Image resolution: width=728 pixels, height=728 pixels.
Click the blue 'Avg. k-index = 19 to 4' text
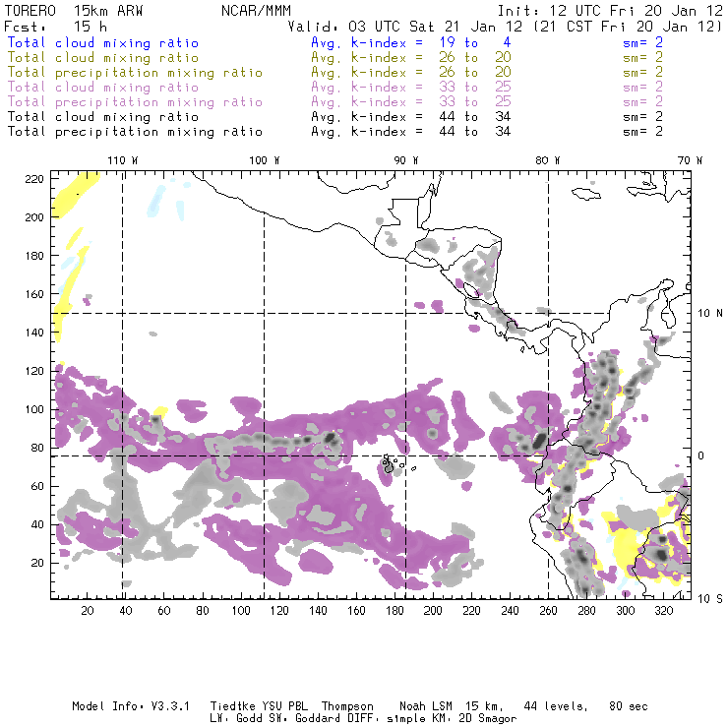[x=411, y=43]
